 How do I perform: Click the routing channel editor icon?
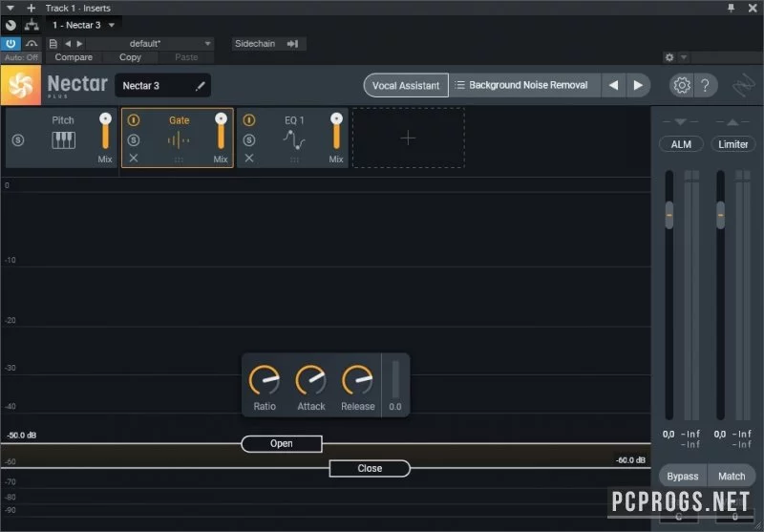coord(32,25)
